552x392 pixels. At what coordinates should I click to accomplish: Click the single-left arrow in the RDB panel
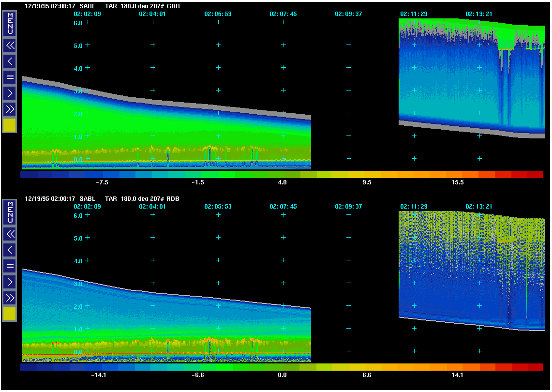(10, 250)
